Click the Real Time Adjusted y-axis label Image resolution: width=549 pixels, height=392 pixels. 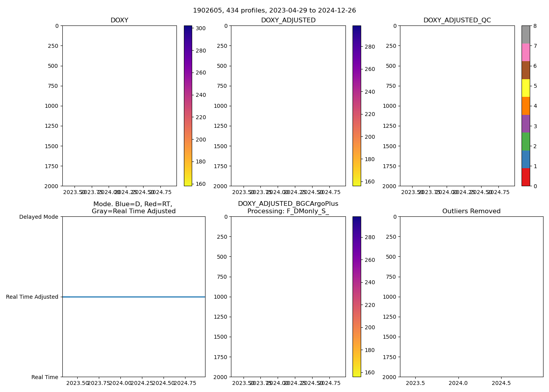[x=32, y=297]
